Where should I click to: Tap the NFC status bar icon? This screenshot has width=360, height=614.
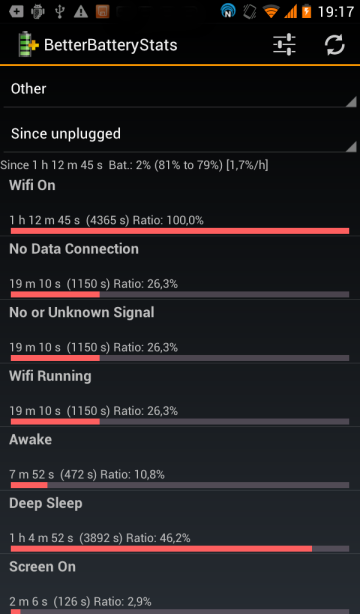[228, 11]
